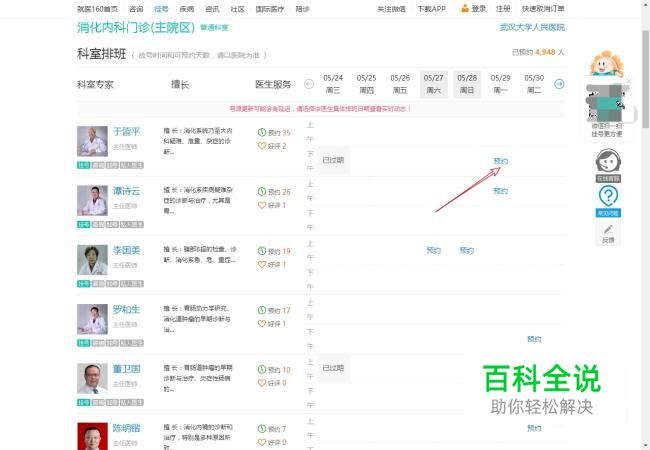Click the green 挂号 tag under 罗和生
Image resolution: width=650 pixels, height=450 pixels.
click(83, 343)
